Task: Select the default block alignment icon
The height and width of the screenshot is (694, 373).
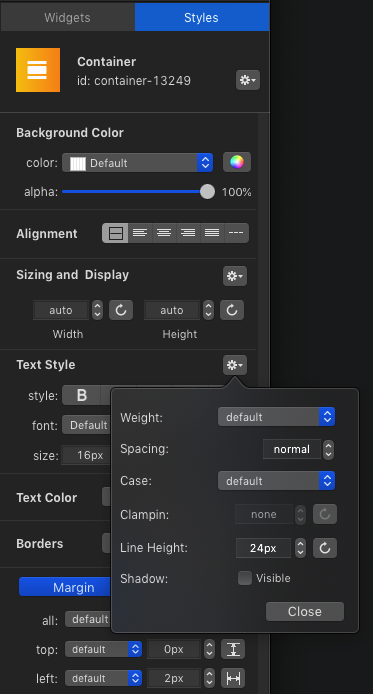Action: tap(115, 233)
